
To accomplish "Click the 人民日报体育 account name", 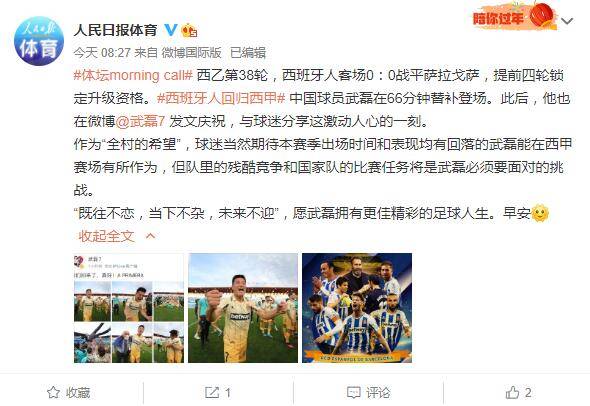I will 116,30.
